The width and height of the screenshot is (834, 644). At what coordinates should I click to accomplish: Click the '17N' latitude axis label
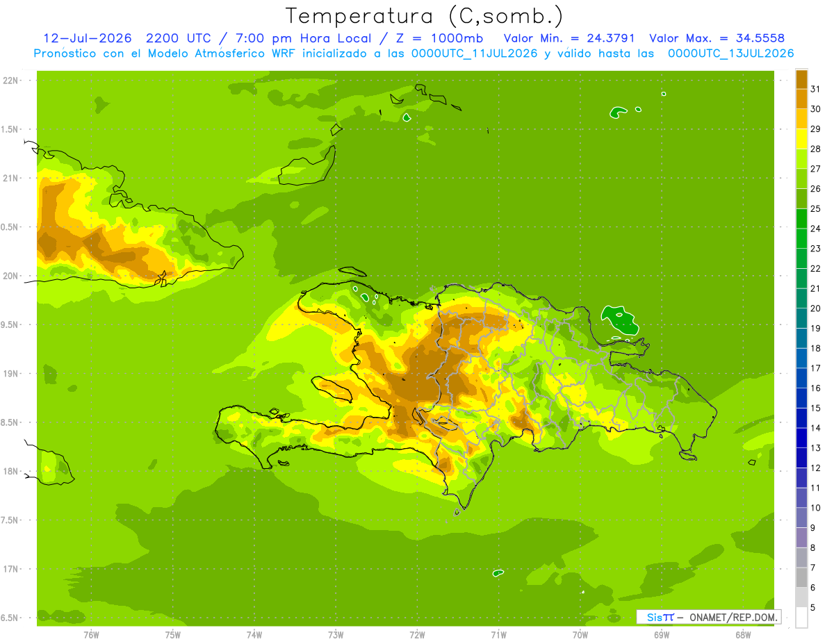(11, 569)
